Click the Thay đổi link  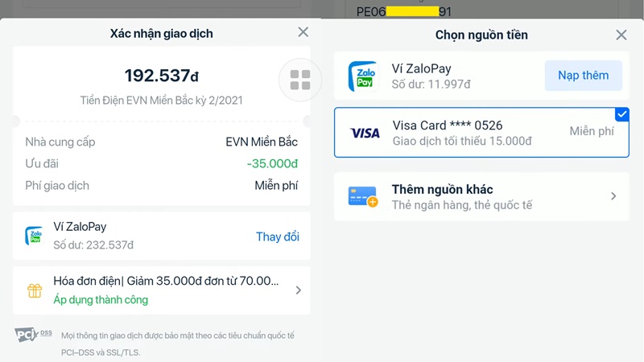tap(278, 237)
